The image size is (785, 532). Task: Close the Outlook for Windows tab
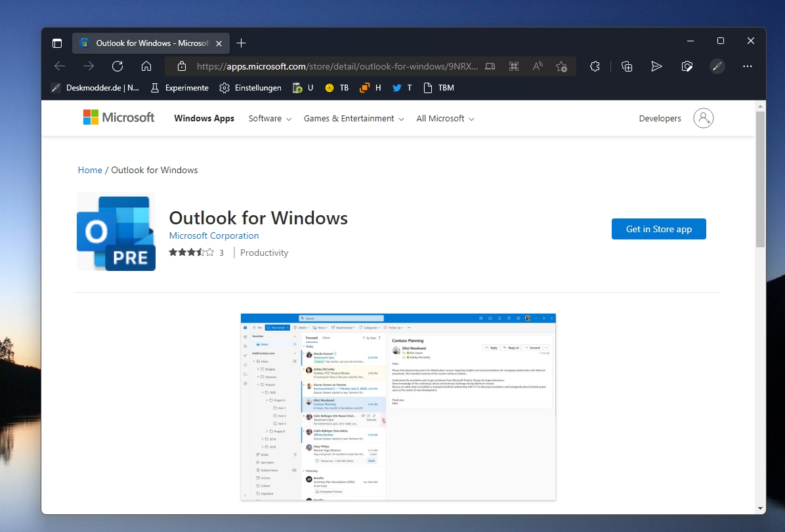point(219,43)
